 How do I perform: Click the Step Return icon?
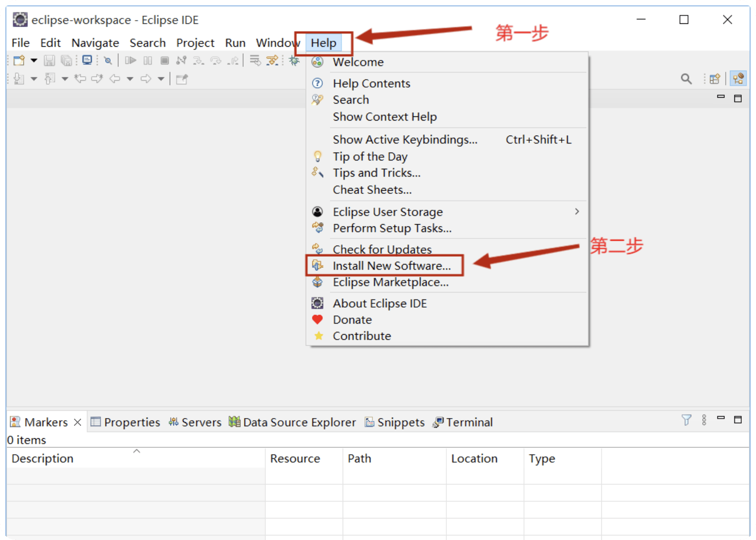[233, 61]
